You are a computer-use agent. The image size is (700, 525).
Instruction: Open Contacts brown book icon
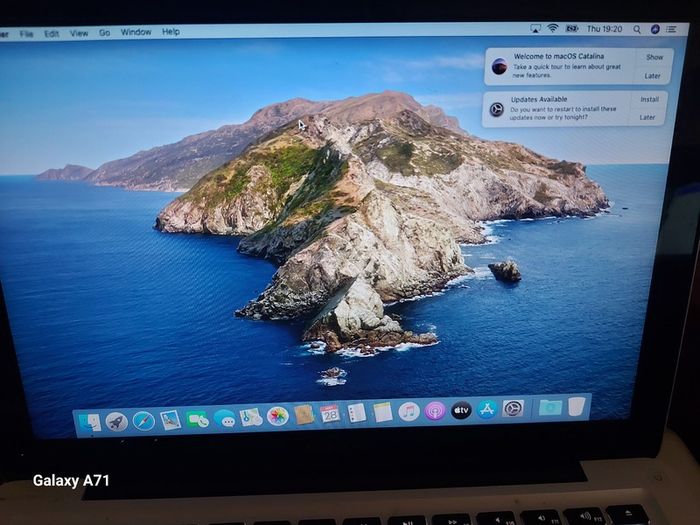pos(304,415)
